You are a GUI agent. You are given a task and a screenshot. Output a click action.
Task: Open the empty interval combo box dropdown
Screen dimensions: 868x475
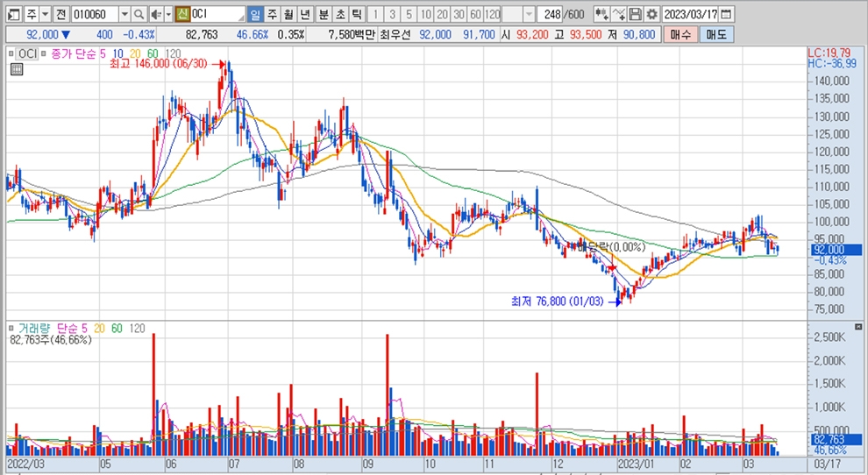point(530,14)
